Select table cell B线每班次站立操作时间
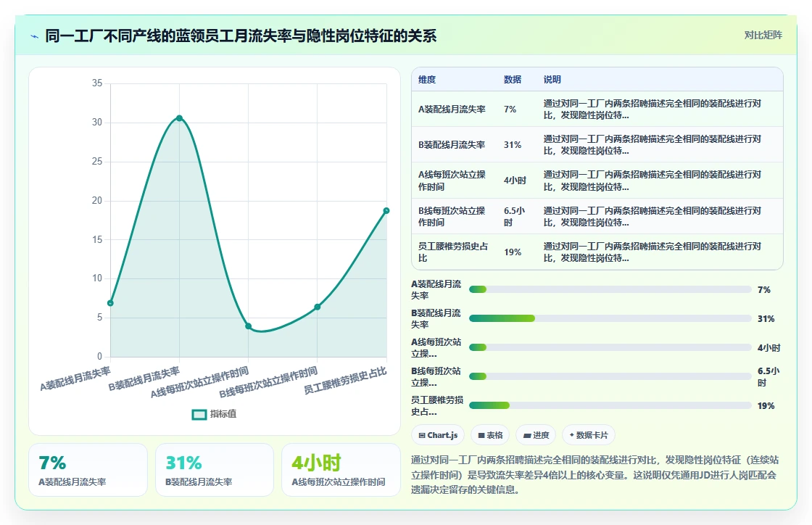This screenshot has height=525, width=812. (452, 216)
